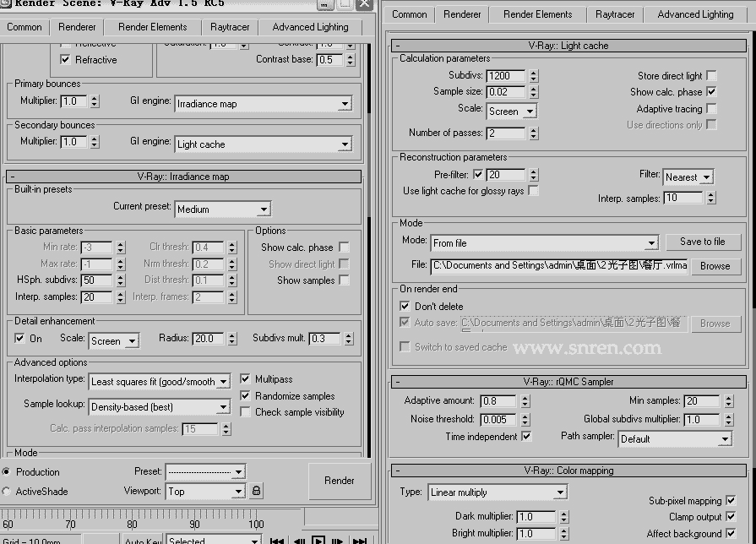Click the Play Animation button
The width and height of the screenshot is (756, 544).
pyautogui.click(x=318, y=541)
